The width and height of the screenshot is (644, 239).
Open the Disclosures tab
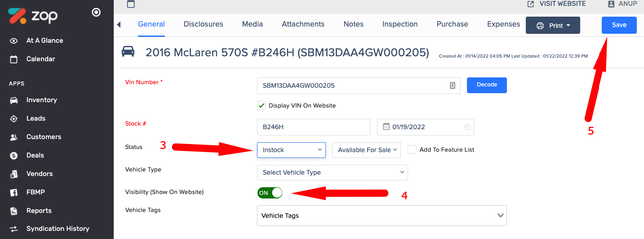[x=204, y=24]
